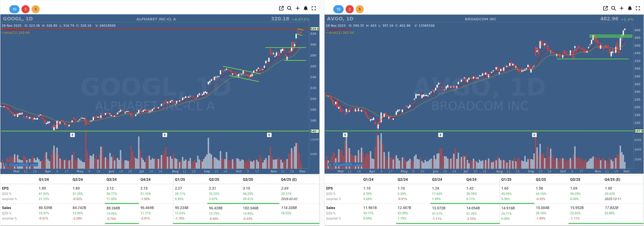
Task: Click the red rating badge 3 on the GOOGL chart
Action: 25,9
